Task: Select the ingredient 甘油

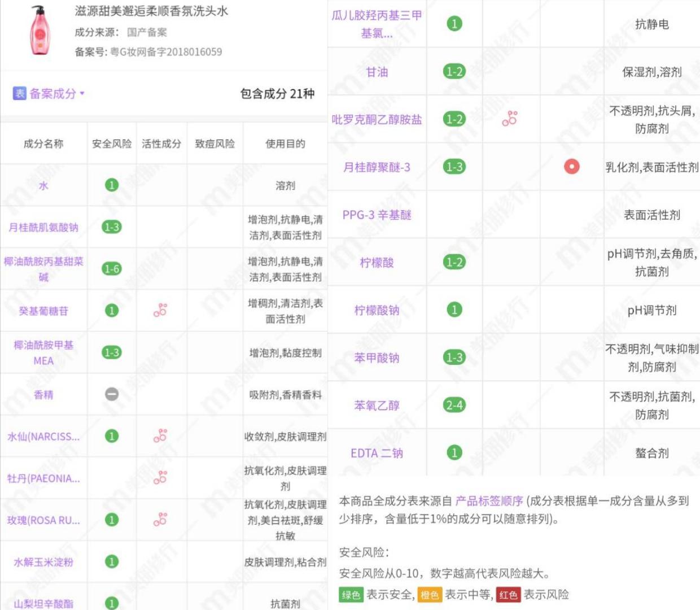Action: (377, 72)
